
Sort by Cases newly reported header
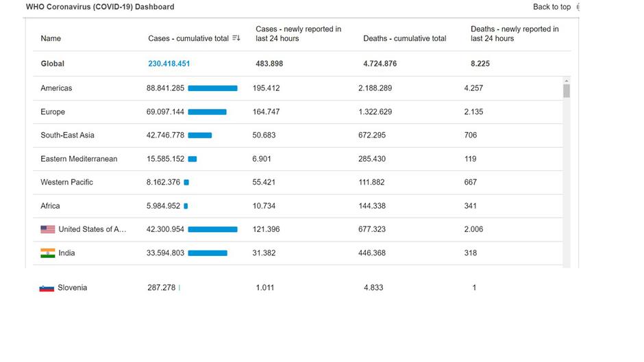(298, 34)
